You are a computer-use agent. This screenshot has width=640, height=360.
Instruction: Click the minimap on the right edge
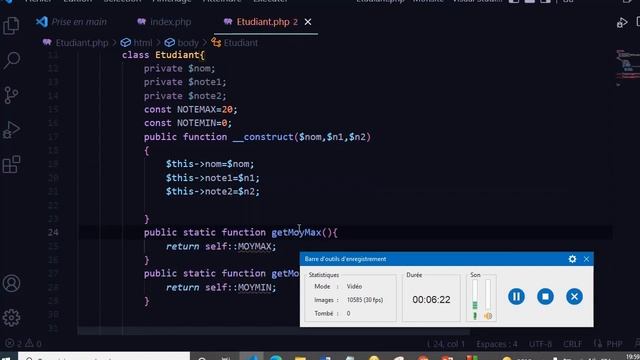click(x=627, y=67)
